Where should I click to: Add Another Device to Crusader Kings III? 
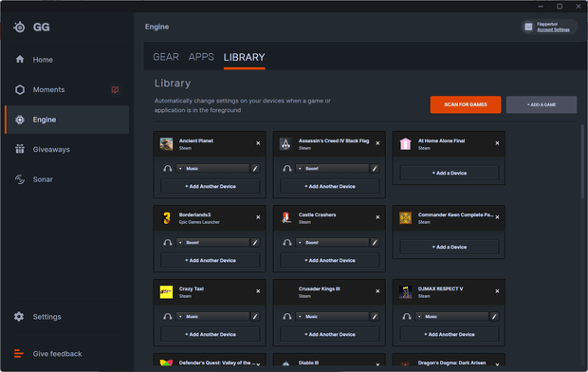(330, 334)
